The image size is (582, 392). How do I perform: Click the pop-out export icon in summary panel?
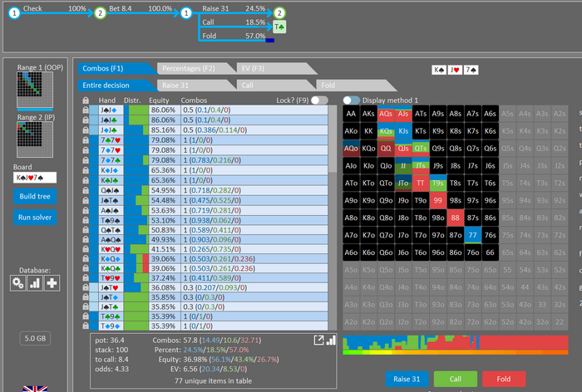coord(318,340)
